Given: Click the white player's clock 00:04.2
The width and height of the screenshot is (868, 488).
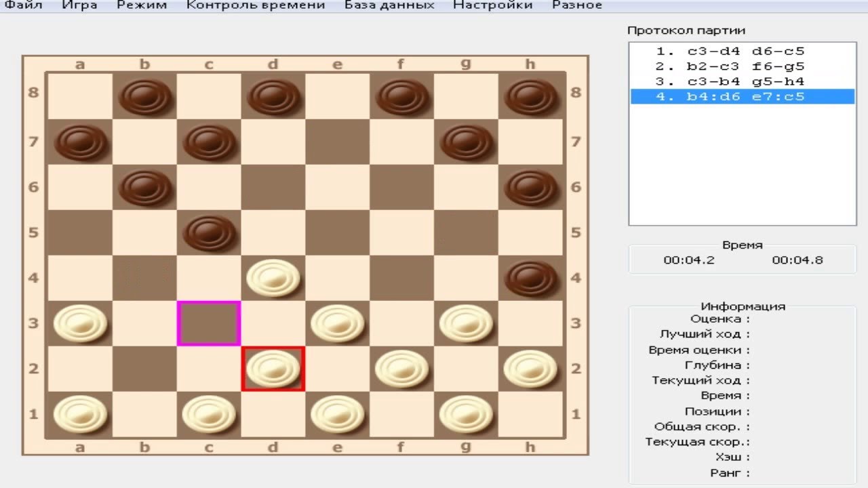Looking at the screenshot, I should (689, 260).
